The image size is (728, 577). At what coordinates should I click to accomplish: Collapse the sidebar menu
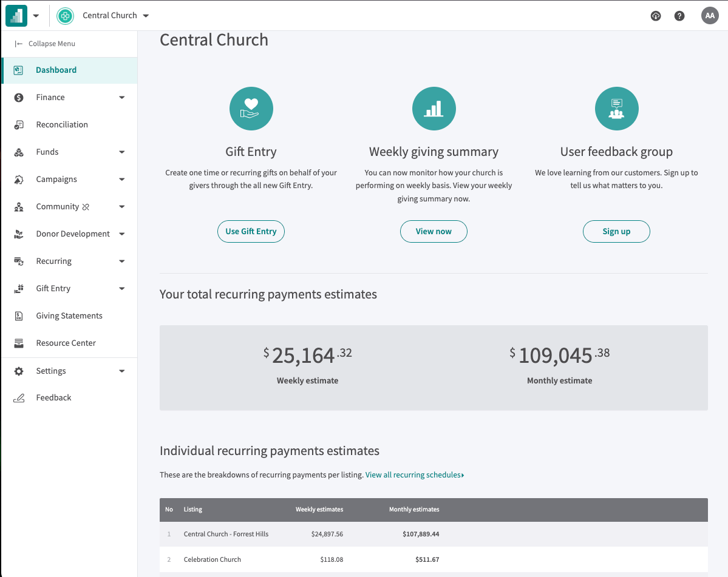tap(46, 44)
